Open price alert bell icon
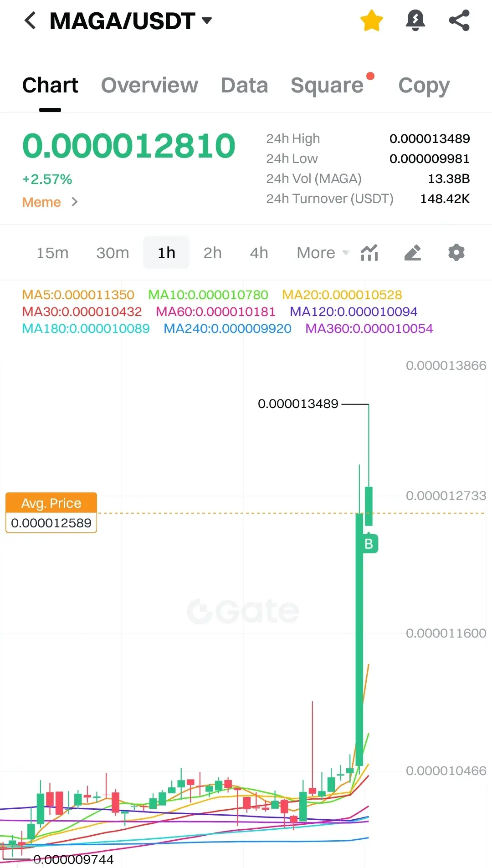492x868 pixels. point(415,20)
